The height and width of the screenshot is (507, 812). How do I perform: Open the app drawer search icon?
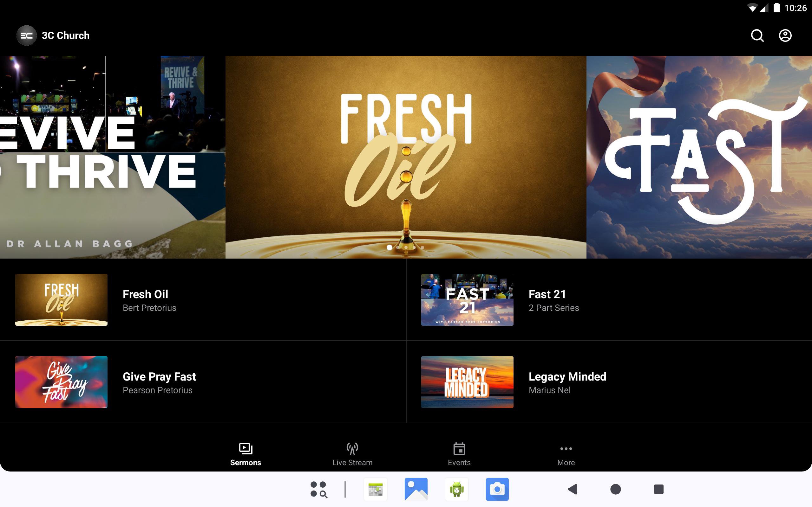click(318, 489)
